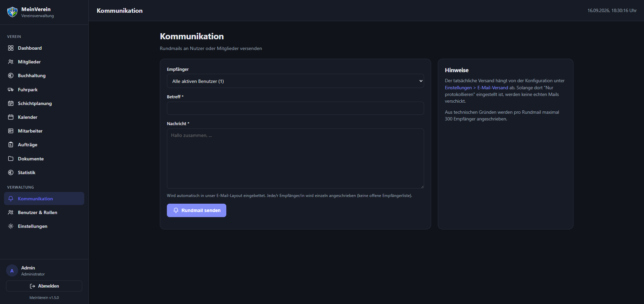Screen dimensions: 644x304
Task: Click the Benutzer & Rollen people icon
Action: pos(11,212)
